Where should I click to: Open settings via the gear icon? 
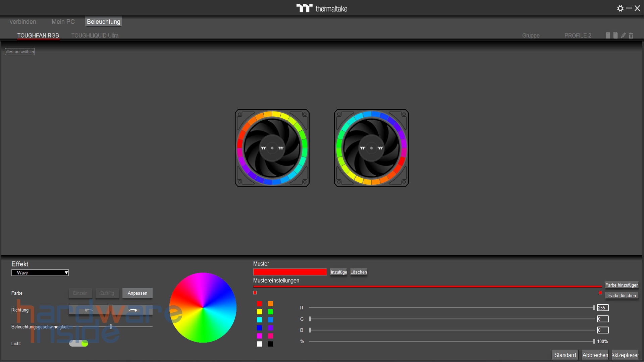pos(620,8)
